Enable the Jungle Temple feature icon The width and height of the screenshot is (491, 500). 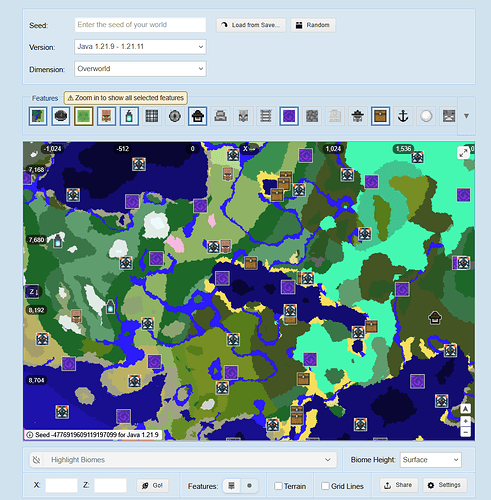pyautogui.click(x=243, y=116)
